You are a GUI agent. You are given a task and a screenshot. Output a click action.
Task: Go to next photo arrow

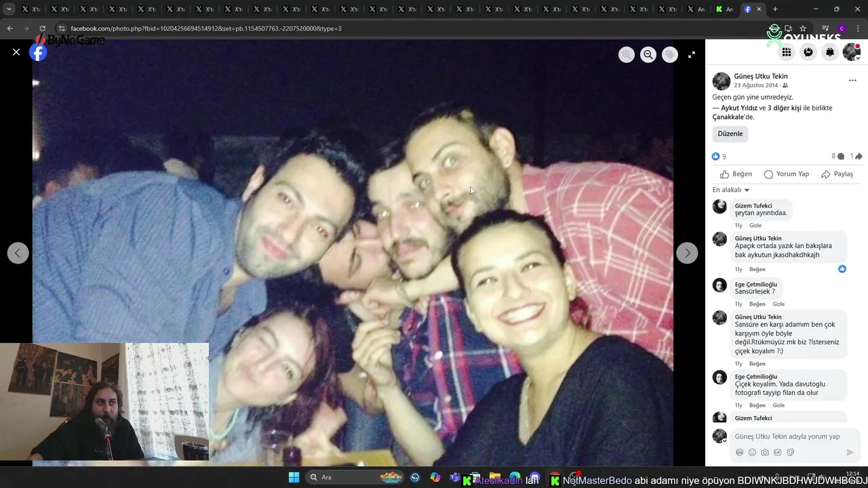[x=687, y=253]
